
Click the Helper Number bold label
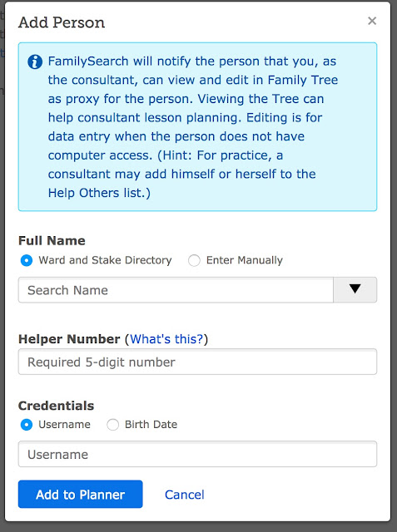69,339
